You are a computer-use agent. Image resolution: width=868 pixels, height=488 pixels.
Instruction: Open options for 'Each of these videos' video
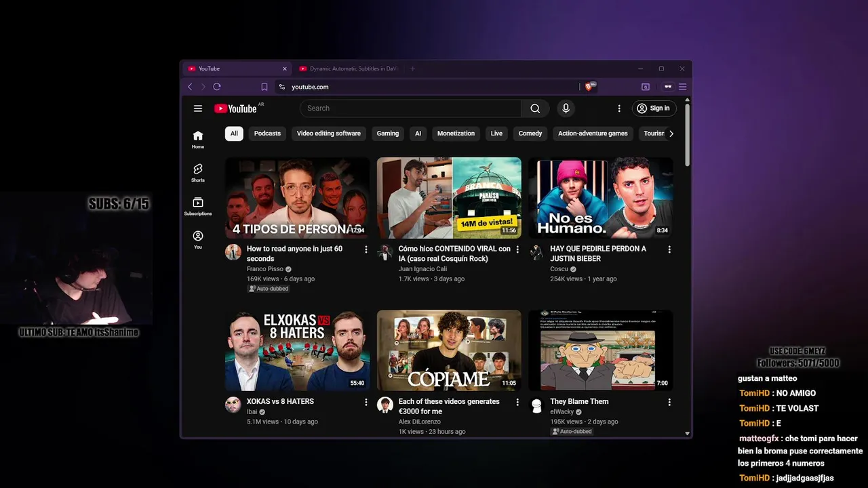(x=517, y=402)
